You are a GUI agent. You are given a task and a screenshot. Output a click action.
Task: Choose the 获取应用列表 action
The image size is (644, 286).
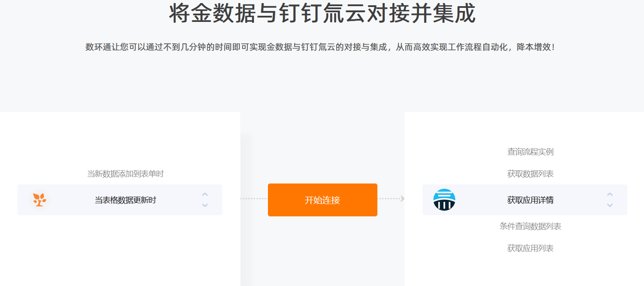530,248
